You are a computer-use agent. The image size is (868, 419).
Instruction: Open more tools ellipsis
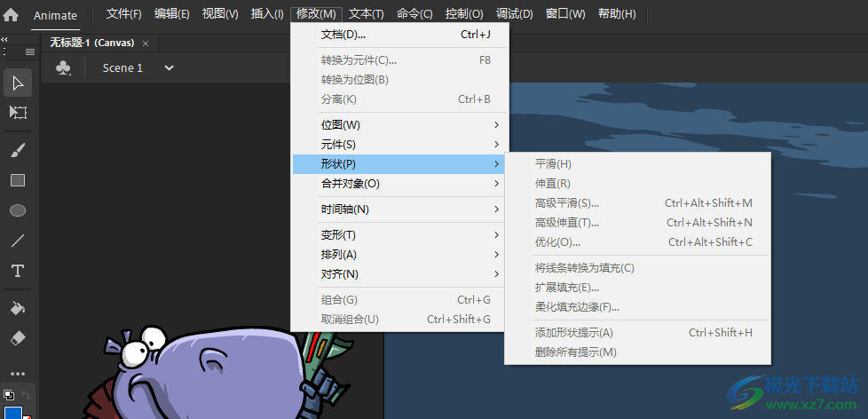18,374
